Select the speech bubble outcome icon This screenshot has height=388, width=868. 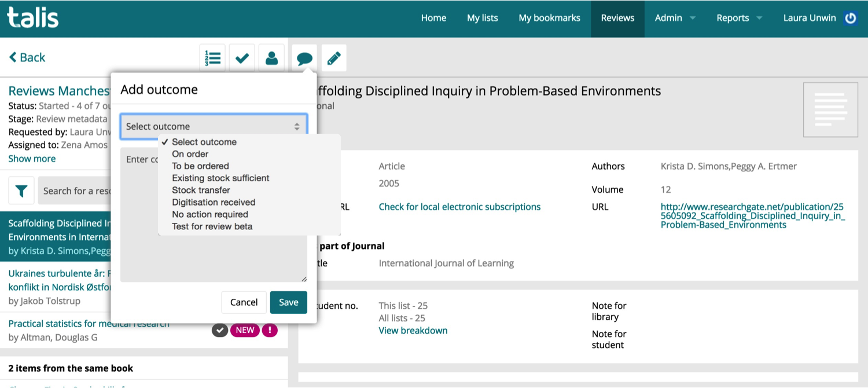(x=304, y=57)
